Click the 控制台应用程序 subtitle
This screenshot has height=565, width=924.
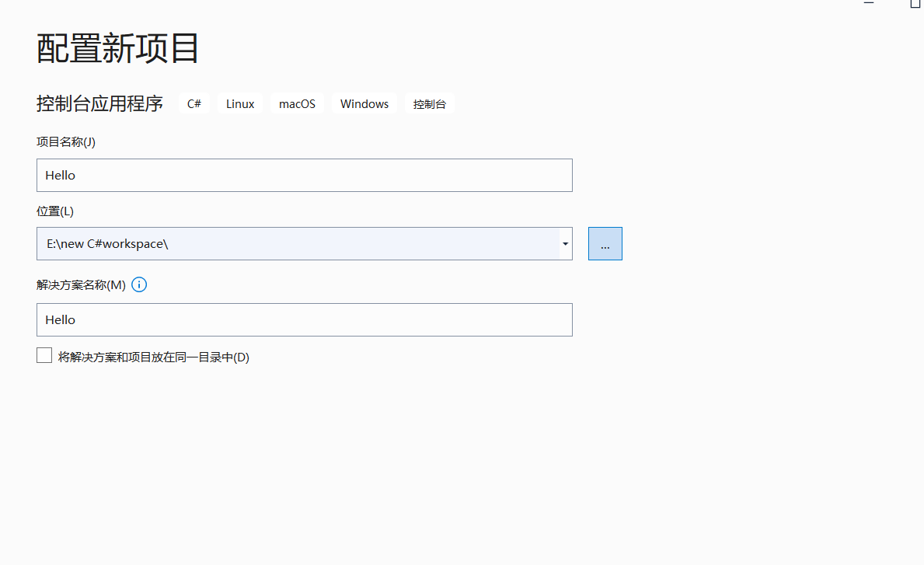pos(99,103)
